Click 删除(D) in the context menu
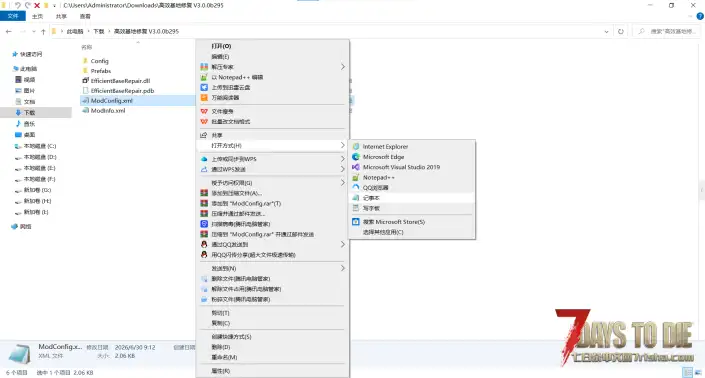705x378 pixels. tap(272, 347)
